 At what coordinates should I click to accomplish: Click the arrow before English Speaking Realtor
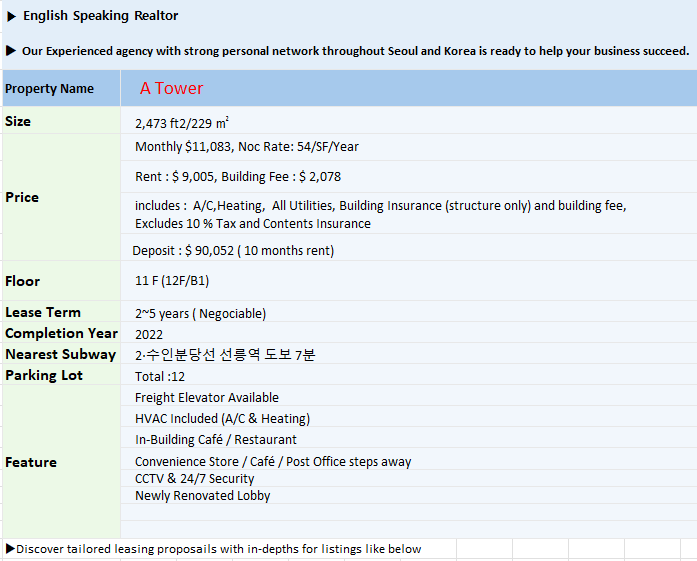click(x=12, y=16)
